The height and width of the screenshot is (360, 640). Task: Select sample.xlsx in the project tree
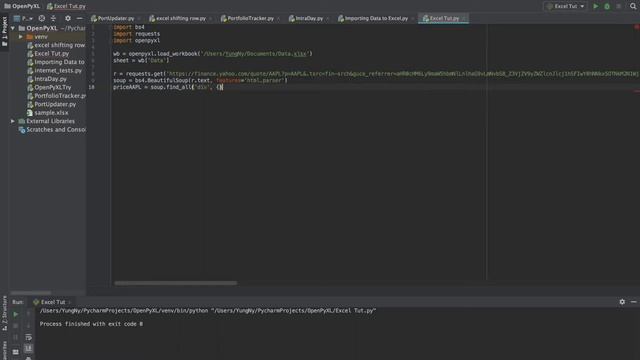(47, 113)
